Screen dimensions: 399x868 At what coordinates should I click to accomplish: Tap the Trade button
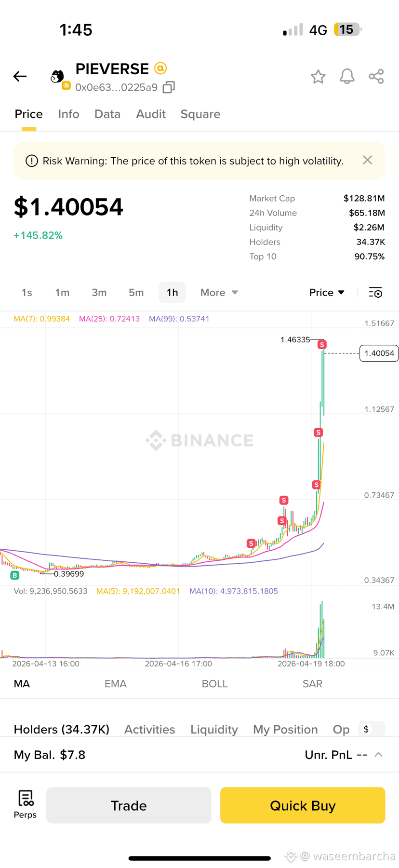[x=129, y=805]
